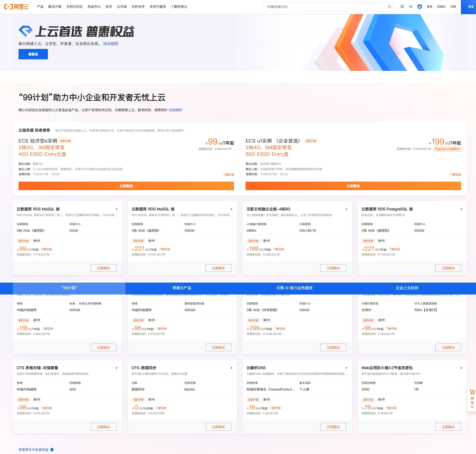Click 立即购买 on OTS 表格存储 card
Image resolution: width=476 pixels, height=454 pixels.
pyautogui.click(x=103, y=427)
